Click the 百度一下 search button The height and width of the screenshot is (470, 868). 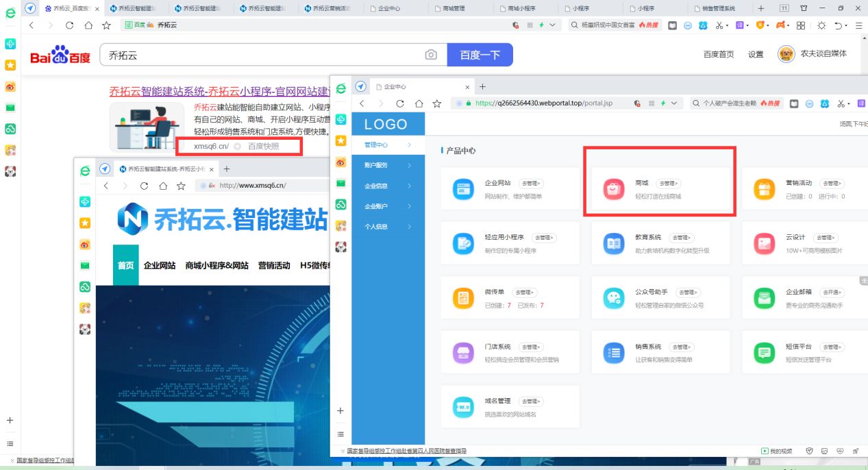click(479, 54)
